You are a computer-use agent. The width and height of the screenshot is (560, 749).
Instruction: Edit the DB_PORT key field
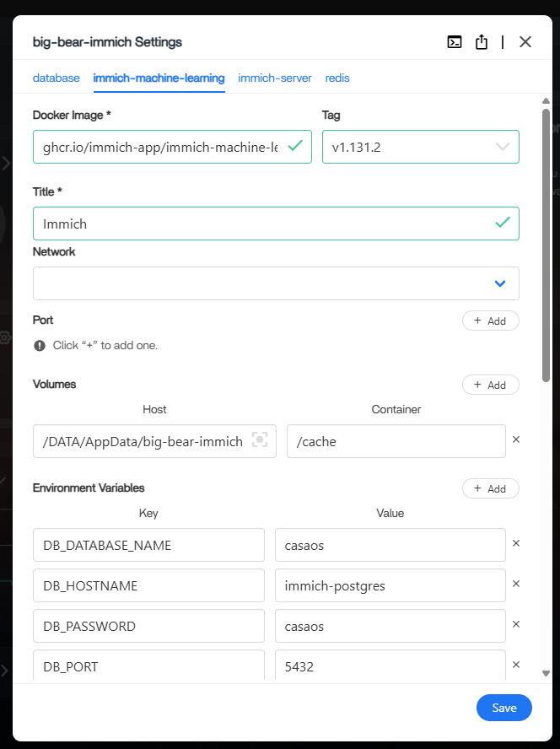click(x=148, y=665)
